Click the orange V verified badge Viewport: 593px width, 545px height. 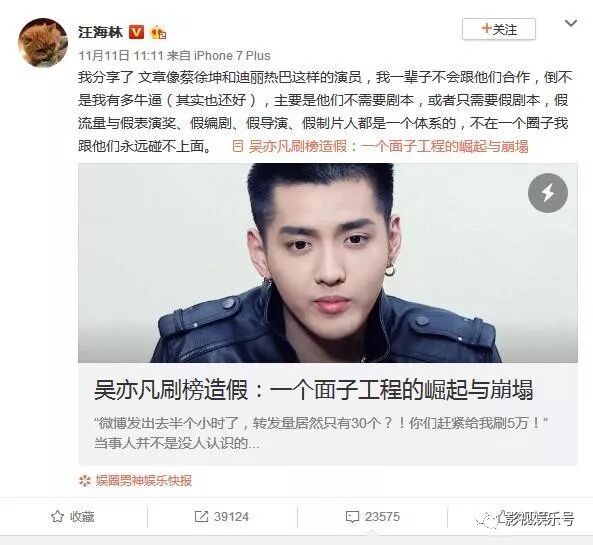[x=137, y=32]
